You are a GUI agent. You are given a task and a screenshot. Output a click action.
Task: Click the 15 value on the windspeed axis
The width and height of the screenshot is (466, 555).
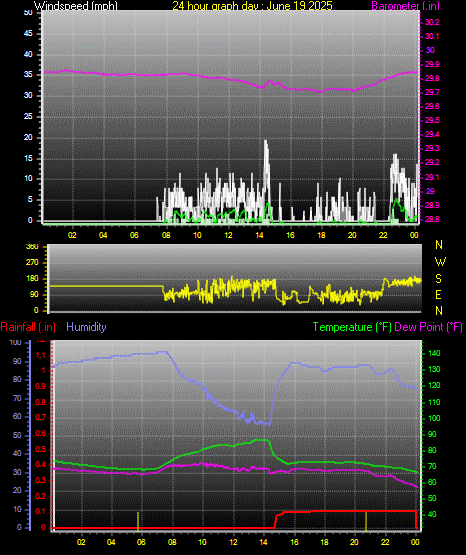pos(28,158)
